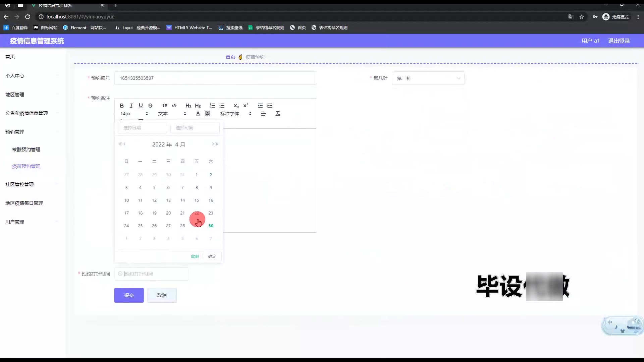Insert a code block
644x362 pixels.
174,106
